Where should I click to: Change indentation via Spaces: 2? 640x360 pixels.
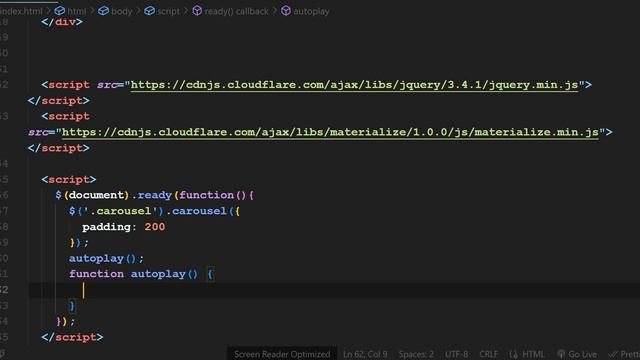pos(416,354)
